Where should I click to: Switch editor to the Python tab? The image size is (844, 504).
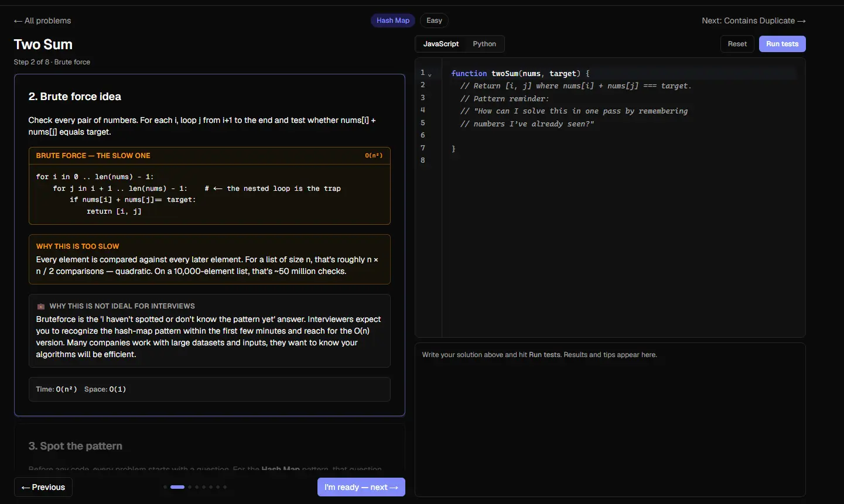click(x=484, y=44)
